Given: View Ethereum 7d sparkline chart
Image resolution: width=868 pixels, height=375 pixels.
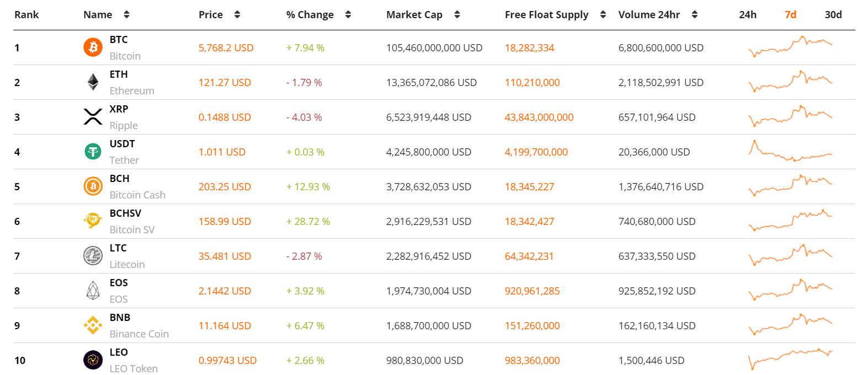Looking at the screenshot, I should coord(790,82).
